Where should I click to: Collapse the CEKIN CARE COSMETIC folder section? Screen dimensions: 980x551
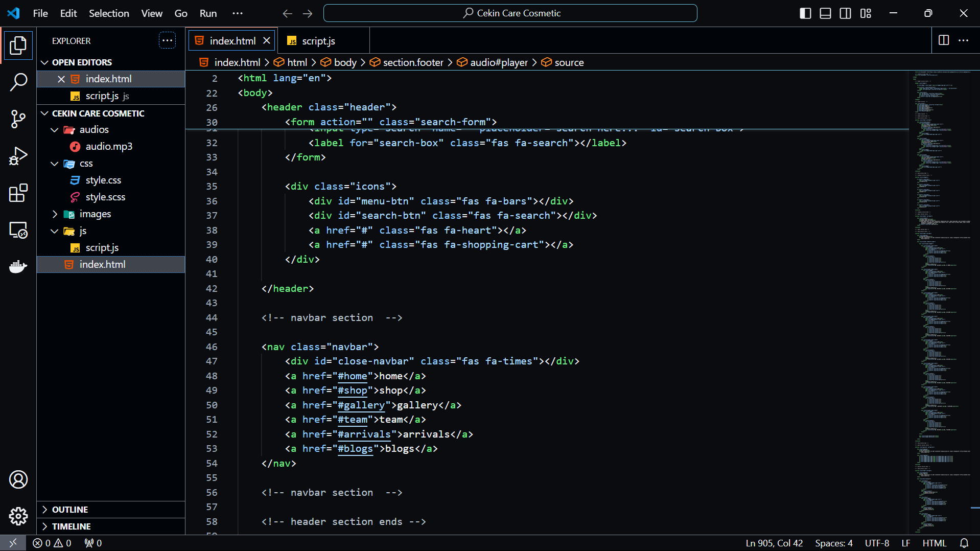coord(111,113)
